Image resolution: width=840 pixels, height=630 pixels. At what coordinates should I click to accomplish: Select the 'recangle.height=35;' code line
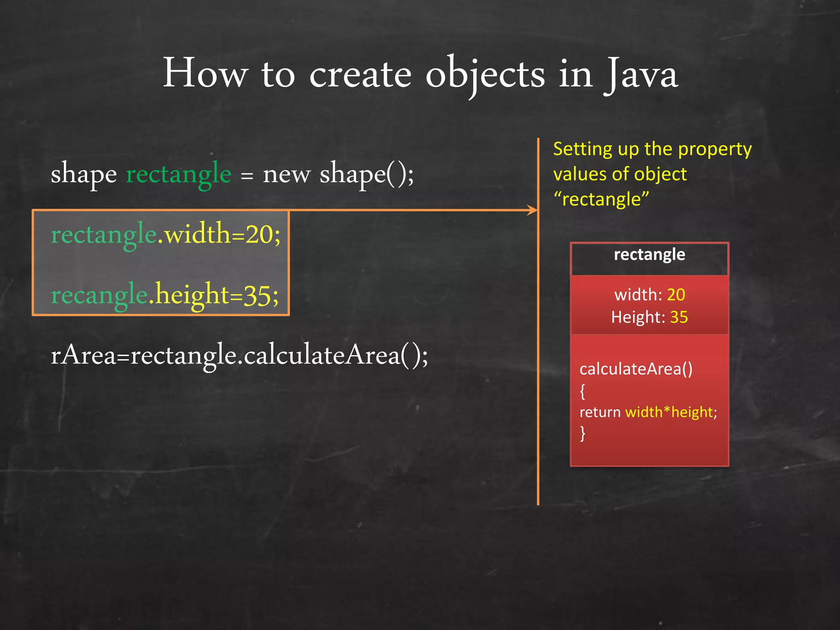(165, 295)
